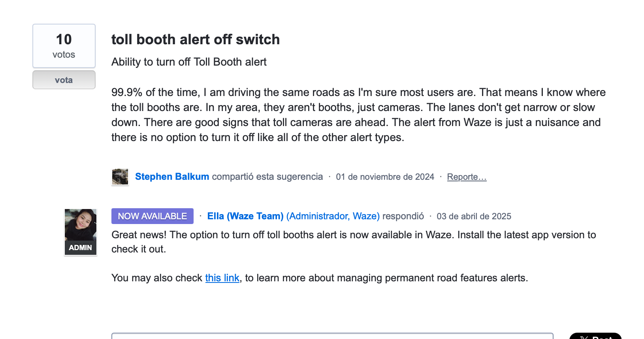Click the response date 03 de abril de 2025

pyautogui.click(x=474, y=217)
